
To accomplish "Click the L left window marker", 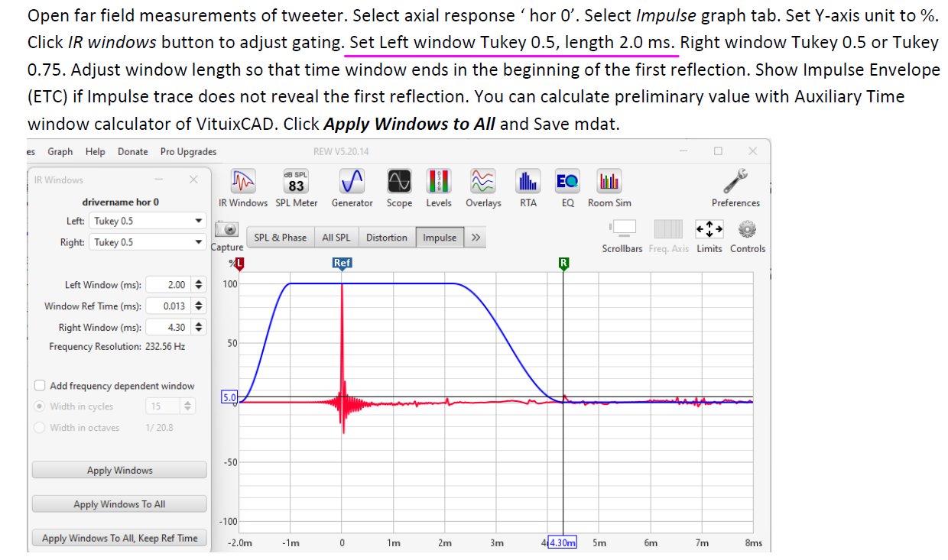I will (x=239, y=264).
